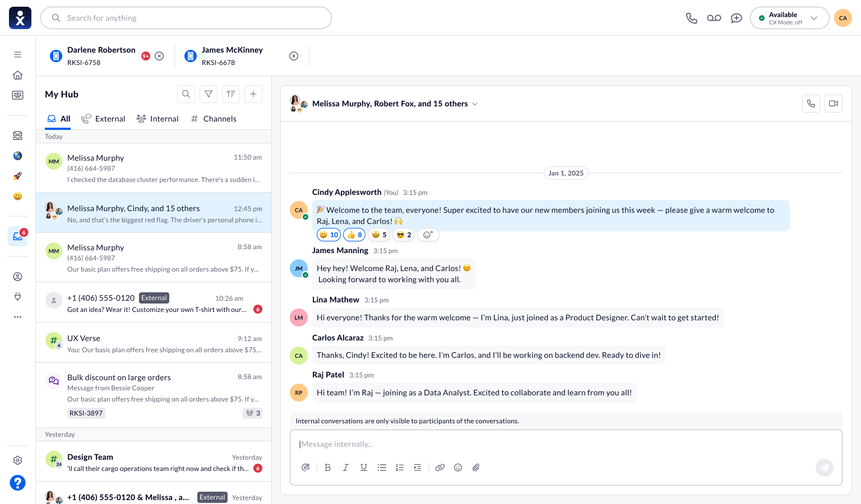Expand the participants list chevron in chat header
861x504 pixels.
[475, 104]
